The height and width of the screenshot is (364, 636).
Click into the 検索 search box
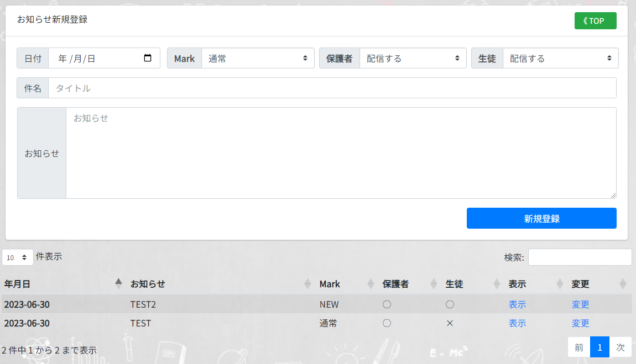click(x=580, y=257)
